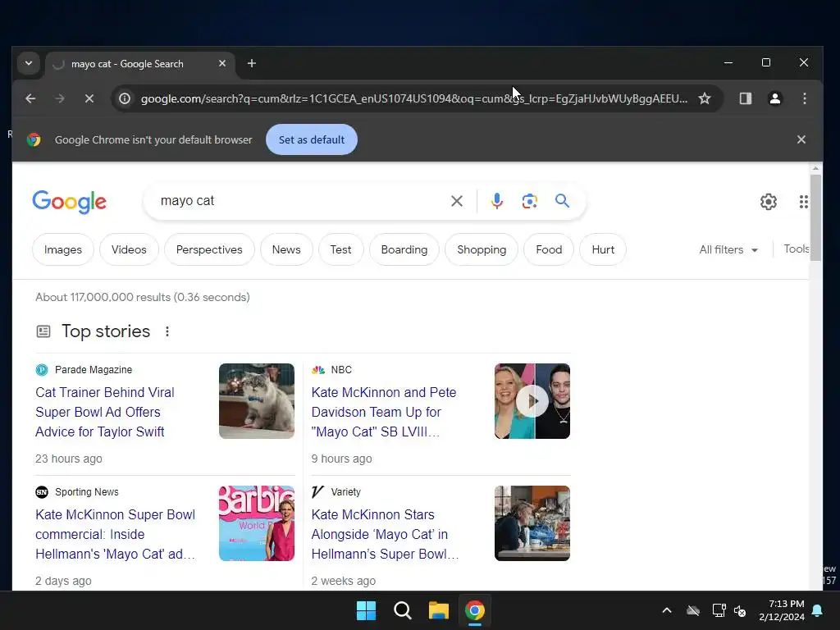The image size is (840, 630).
Task: Submit search with magnifying glass icon
Action: 562,201
